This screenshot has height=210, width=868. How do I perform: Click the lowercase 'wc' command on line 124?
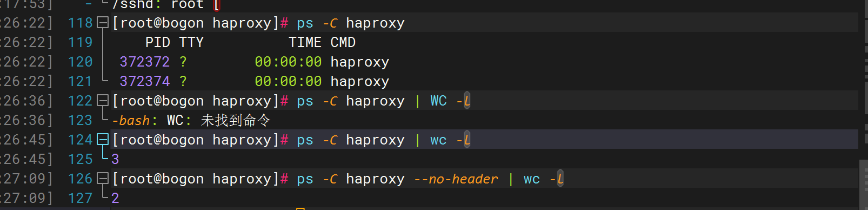pyautogui.click(x=438, y=141)
